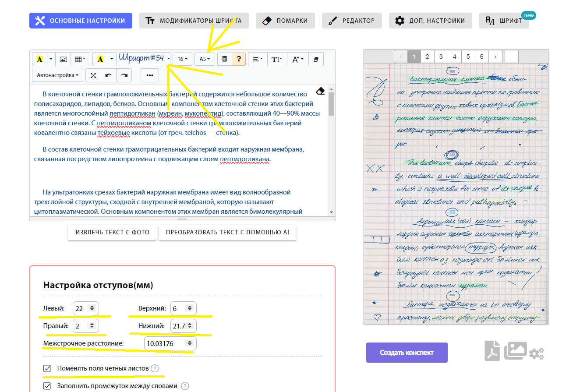Click the redo arrow icon
The width and height of the screenshot is (573, 392).
tap(124, 75)
